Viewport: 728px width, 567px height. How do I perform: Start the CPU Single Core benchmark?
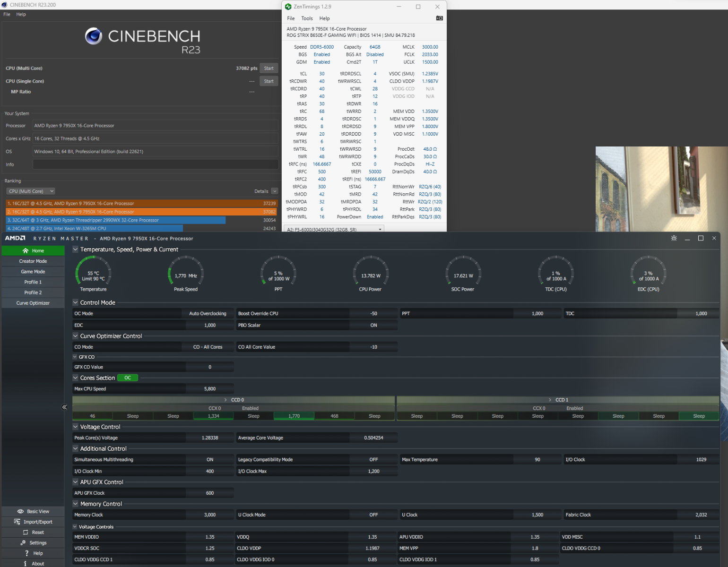tap(269, 81)
